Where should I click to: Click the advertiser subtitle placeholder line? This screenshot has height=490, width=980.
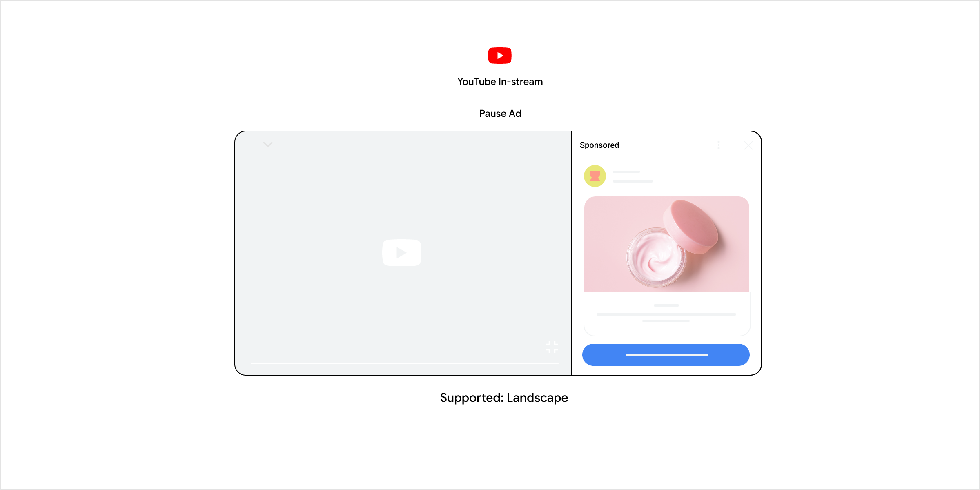pyautogui.click(x=633, y=181)
